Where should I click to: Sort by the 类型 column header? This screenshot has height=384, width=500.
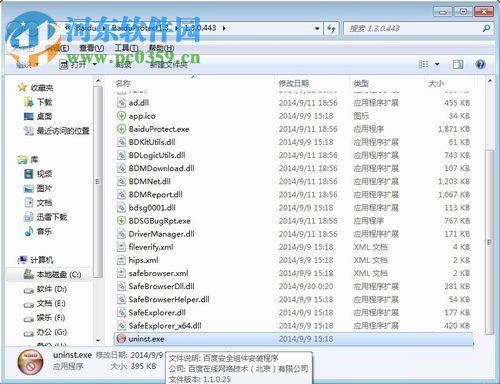click(361, 83)
